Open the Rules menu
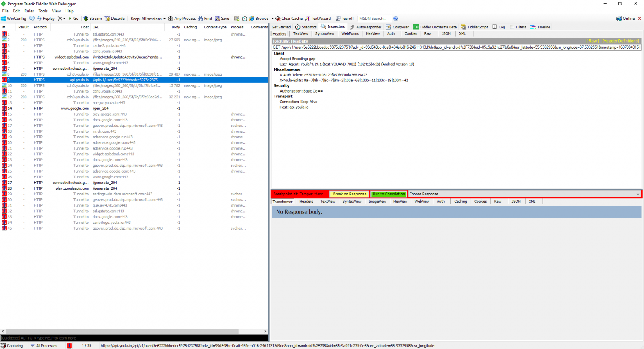644x349 pixels. pyautogui.click(x=29, y=11)
